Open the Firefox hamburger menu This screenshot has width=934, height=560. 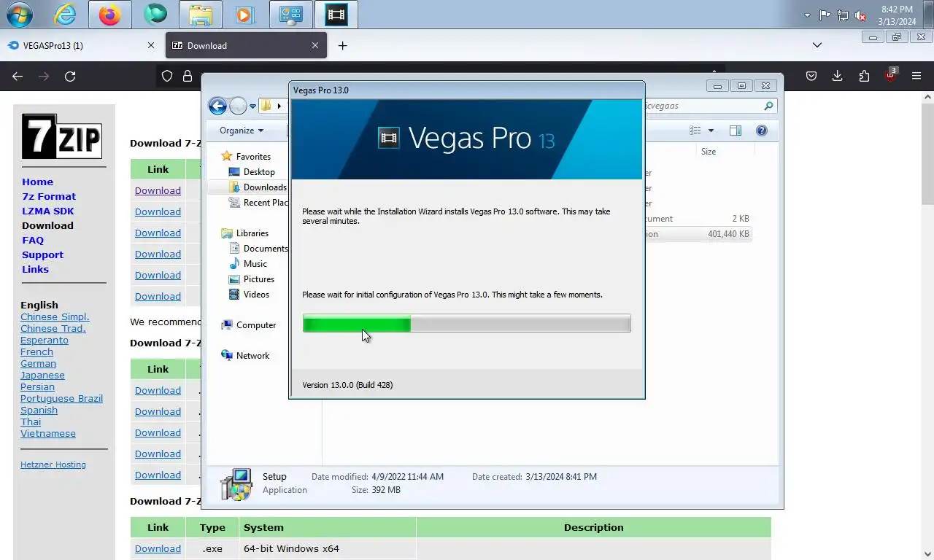916,76
